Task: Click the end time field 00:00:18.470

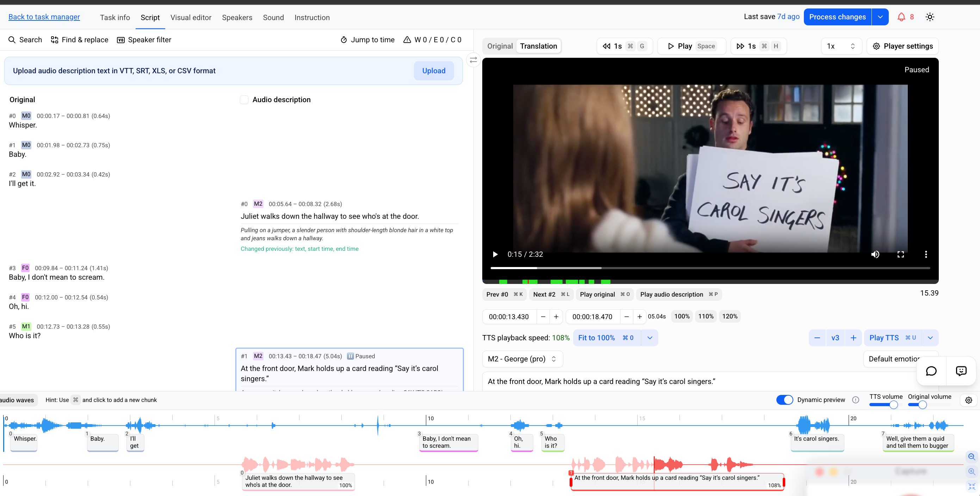Action: click(x=593, y=316)
